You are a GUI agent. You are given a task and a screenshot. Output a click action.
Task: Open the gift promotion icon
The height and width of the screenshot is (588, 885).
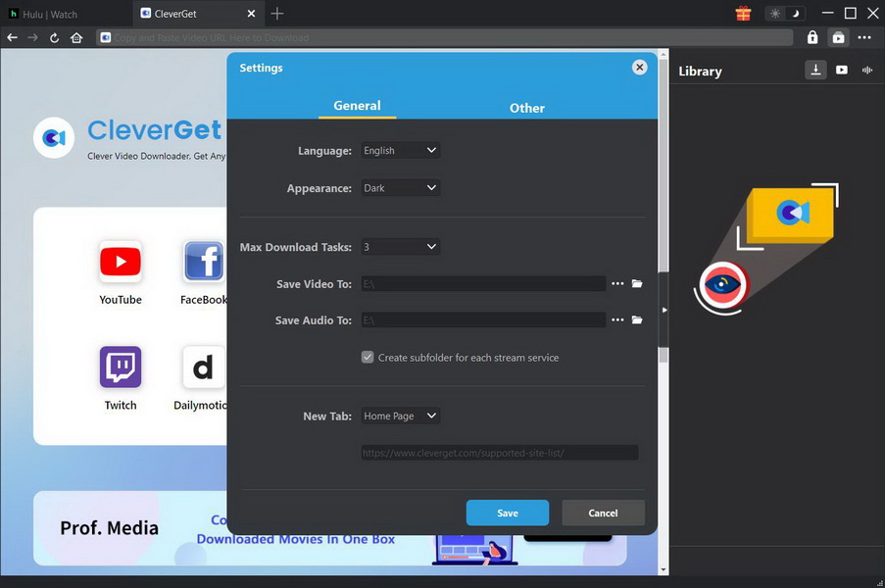tap(742, 13)
